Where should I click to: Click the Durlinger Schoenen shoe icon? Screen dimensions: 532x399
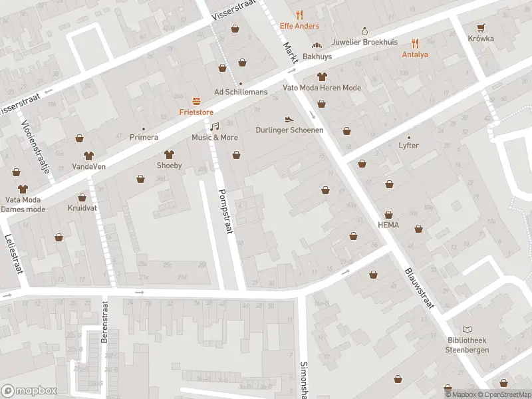tap(289, 120)
